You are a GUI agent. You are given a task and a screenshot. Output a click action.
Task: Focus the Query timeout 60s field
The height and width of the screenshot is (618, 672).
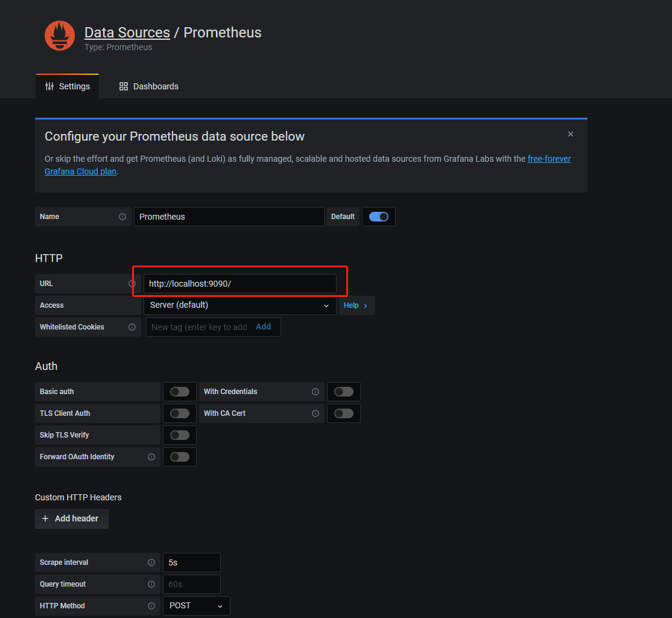coord(192,585)
